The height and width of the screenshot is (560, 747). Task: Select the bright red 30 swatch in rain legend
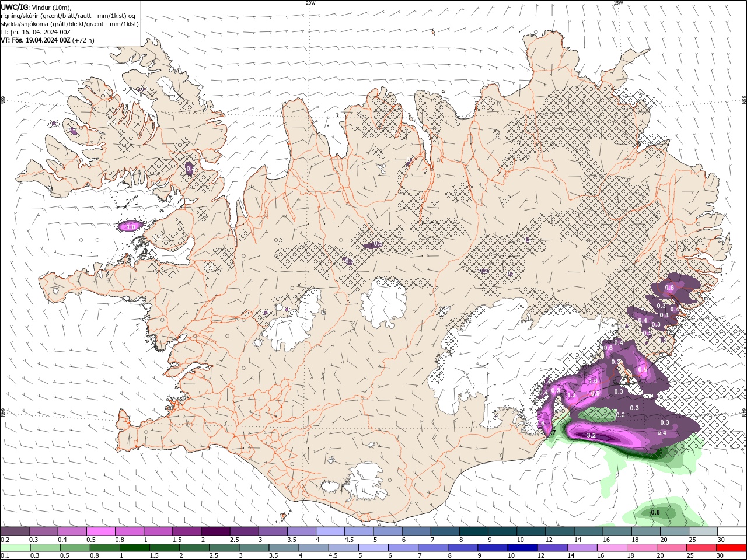point(731,548)
